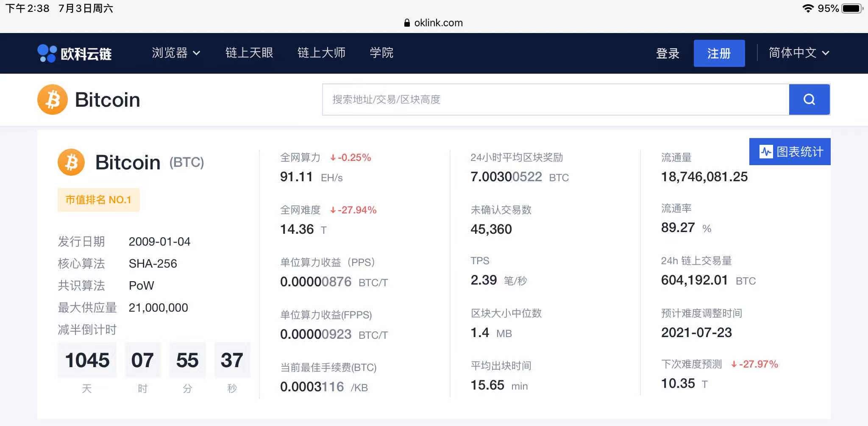
Task: Click the lock icon beside oklink.com
Action: coord(407,23)
